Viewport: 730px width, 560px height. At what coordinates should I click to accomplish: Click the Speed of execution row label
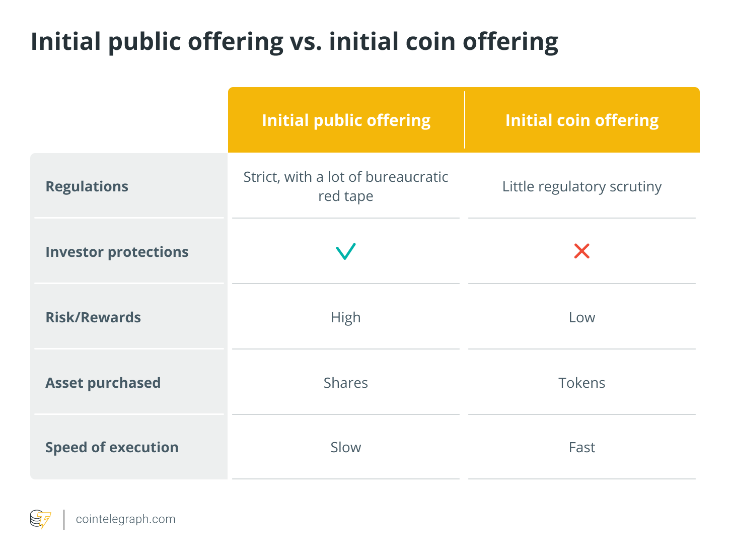coord(112,447)
